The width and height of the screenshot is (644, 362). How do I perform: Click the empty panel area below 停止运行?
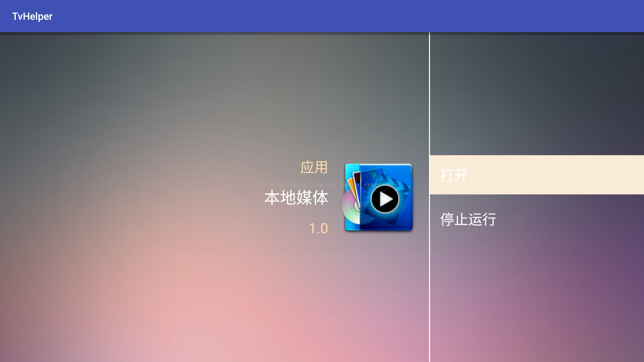click(537, 300)
